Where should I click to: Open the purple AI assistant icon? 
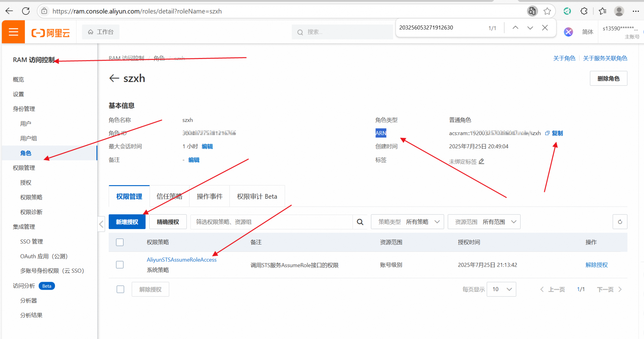tap(568, 32)
